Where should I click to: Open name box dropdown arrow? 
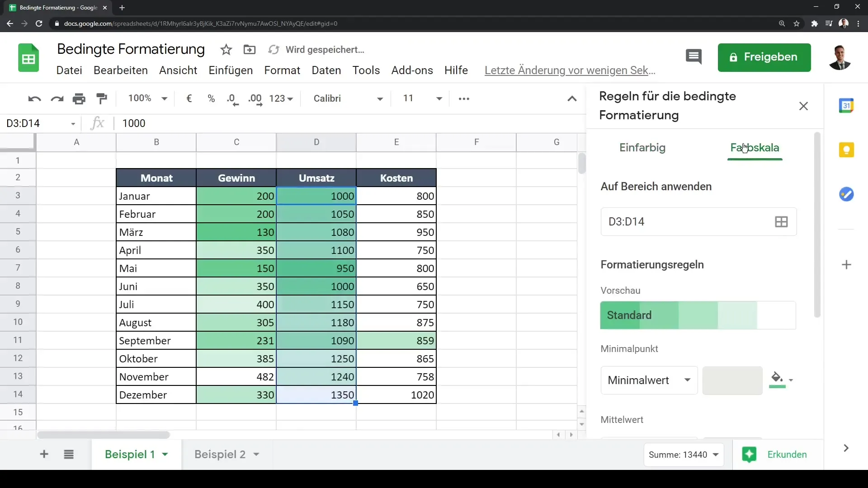(x=73, y=124)
